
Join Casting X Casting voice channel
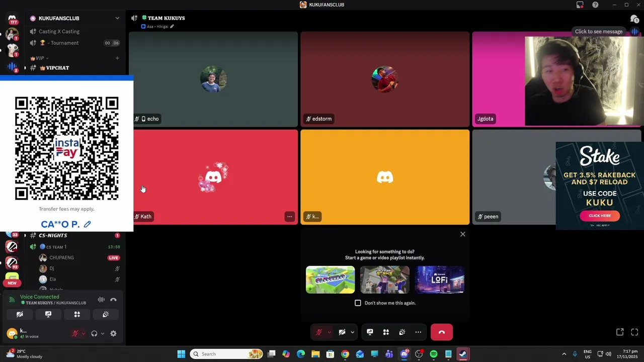point(59,31)
